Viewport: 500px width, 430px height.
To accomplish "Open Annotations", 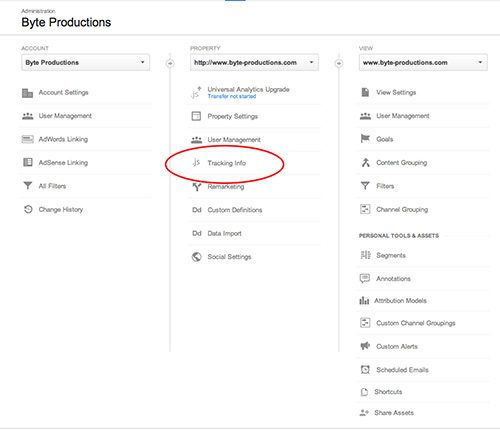I will 393,279.
